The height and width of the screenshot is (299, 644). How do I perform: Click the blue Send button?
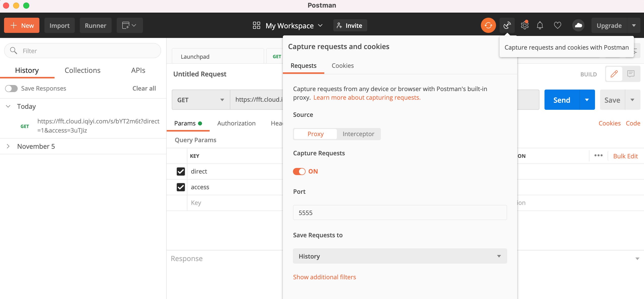561,100
